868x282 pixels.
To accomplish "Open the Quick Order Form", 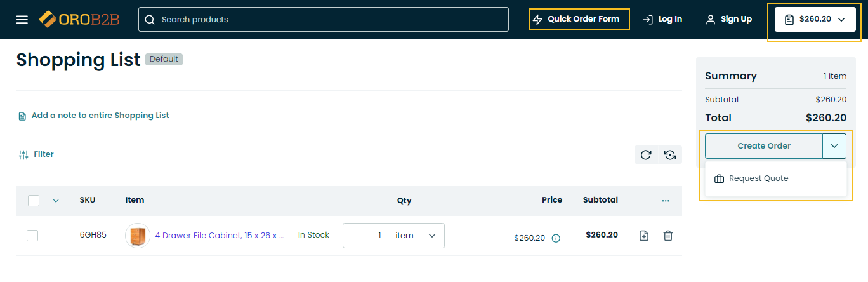I will [x=579, y=19].
